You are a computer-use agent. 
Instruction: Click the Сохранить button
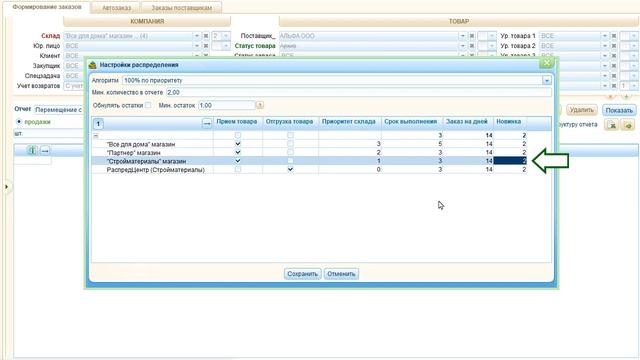click(302, 274)
